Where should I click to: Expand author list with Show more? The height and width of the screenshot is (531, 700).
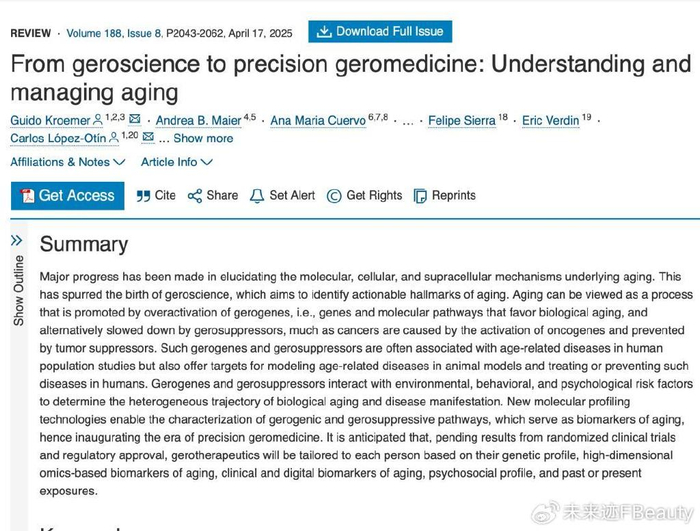click(x=203, y=139)
